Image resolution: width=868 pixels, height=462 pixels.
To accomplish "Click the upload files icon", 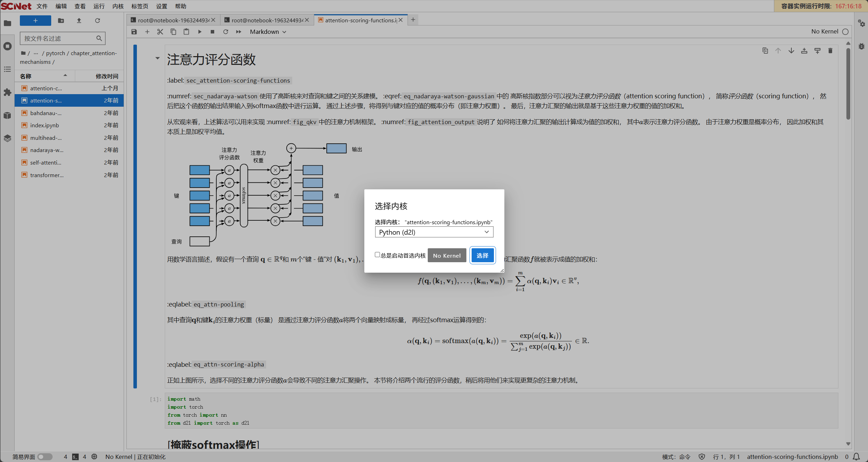I will (79, 21).
